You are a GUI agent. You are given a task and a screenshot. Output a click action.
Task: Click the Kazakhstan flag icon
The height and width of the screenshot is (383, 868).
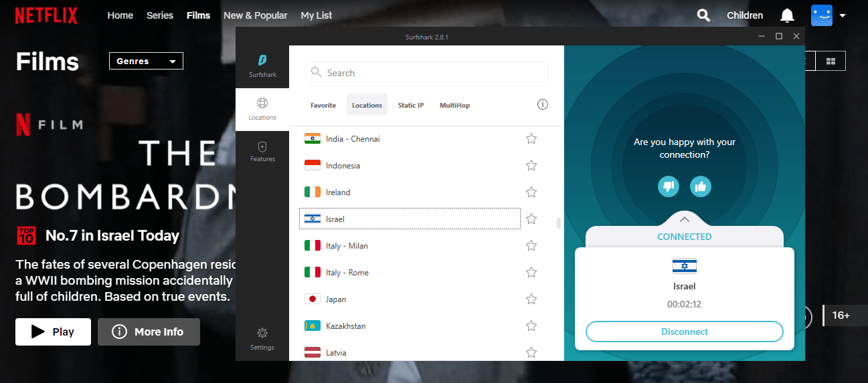pyautogui.click(x=313, y=326)
